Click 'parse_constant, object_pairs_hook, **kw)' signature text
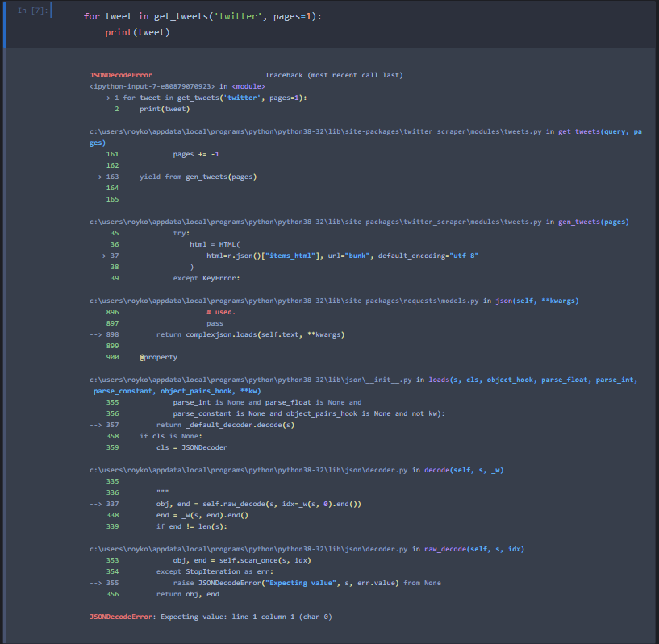Viewport: 659px width, 644px height. (177, 391)
